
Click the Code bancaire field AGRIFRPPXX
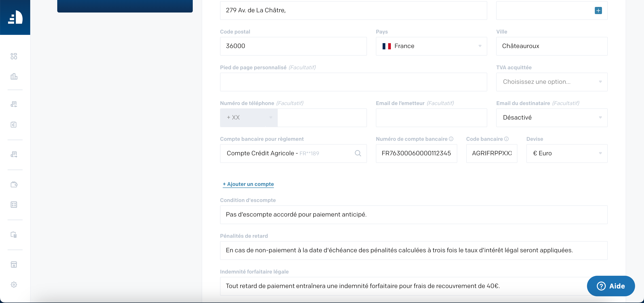pos(491,153)
